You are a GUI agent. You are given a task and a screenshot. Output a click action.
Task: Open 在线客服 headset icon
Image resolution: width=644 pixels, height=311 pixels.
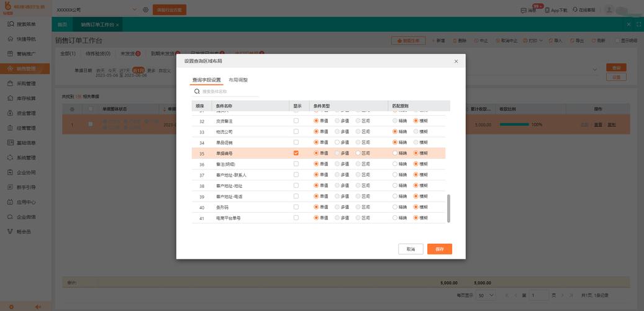[575, 9]
